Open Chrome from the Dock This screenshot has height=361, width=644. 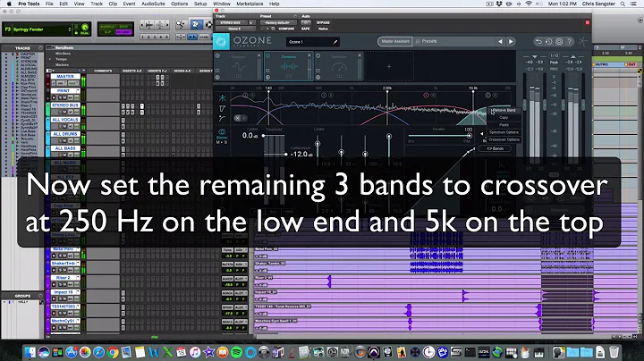113,352
